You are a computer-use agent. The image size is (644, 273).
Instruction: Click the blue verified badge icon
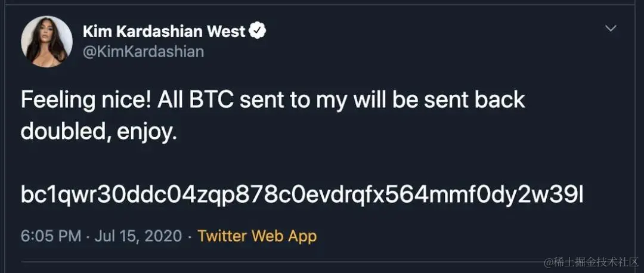[x=258, y=32]
